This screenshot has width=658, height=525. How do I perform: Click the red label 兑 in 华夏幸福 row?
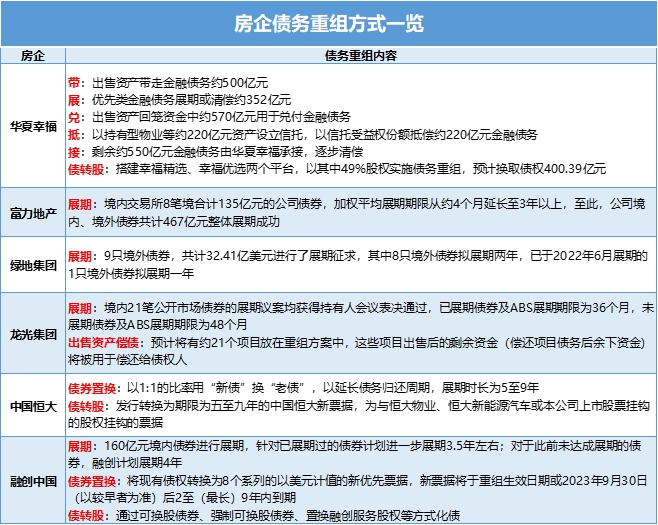(x=74, y=117)
